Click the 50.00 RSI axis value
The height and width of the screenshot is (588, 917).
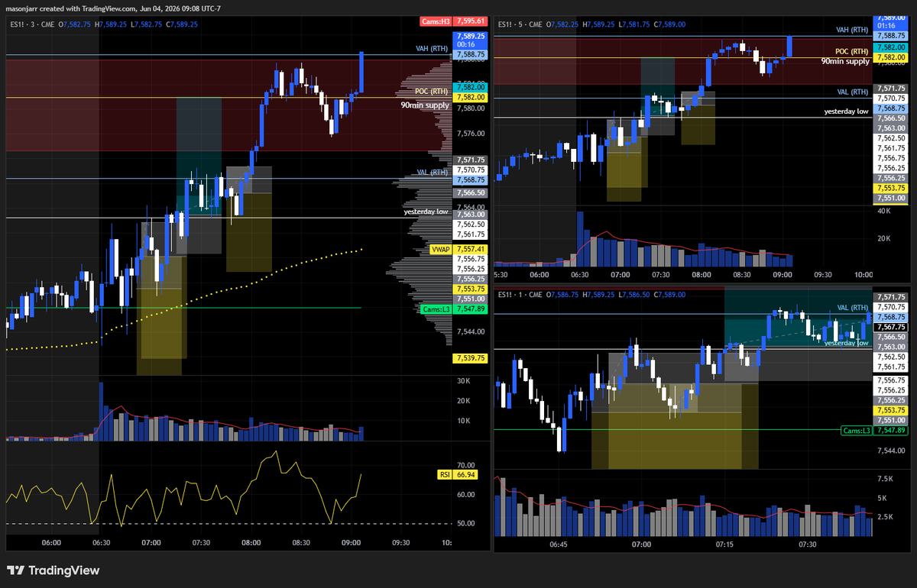(467, 524)
